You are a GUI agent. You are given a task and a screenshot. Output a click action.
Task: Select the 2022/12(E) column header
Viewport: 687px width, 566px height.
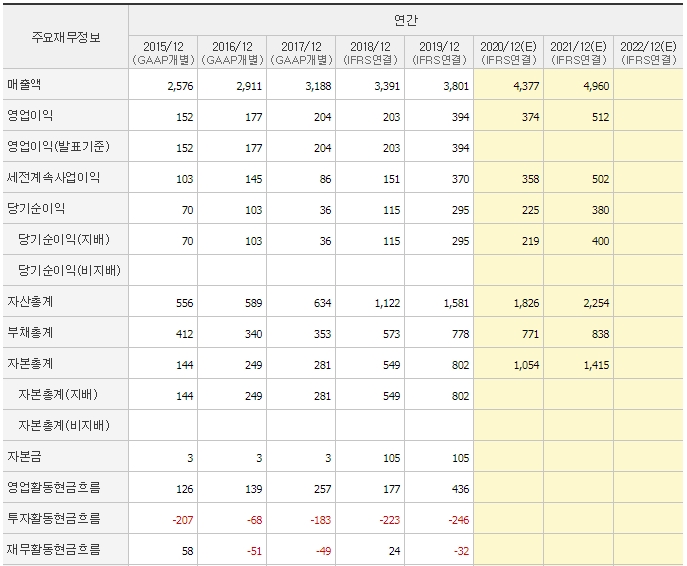click(648, 53)
